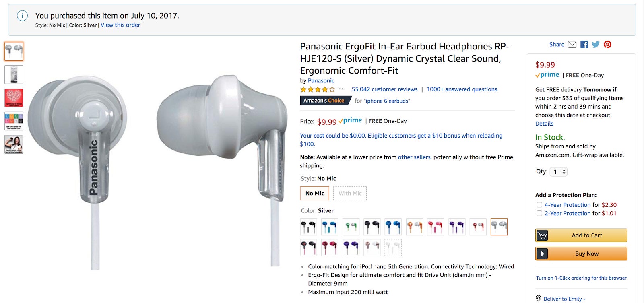Share on Facebook
Image resolution: width=644 pixels, height=303 pixels.
point(584,45)
